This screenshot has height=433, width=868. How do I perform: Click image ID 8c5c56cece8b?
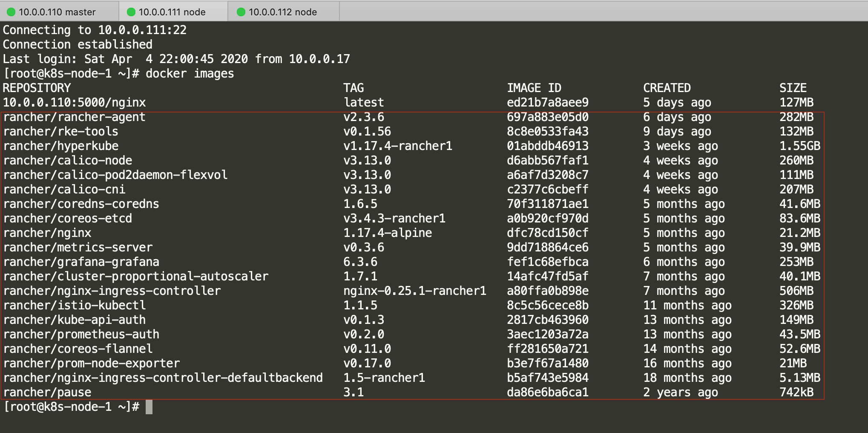click(x=548, y=306)
